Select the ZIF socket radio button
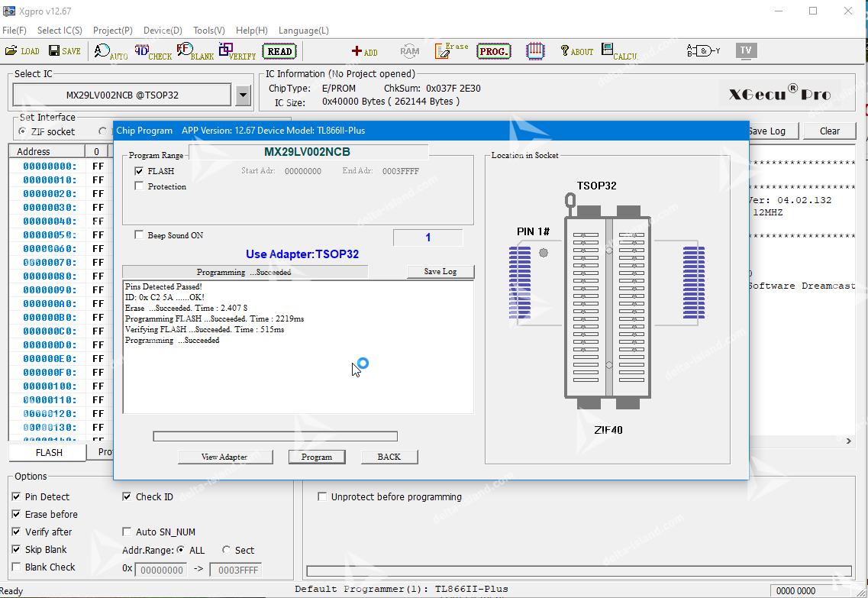The height and width of the screenshot is (598, 868). tap(22, 131)
